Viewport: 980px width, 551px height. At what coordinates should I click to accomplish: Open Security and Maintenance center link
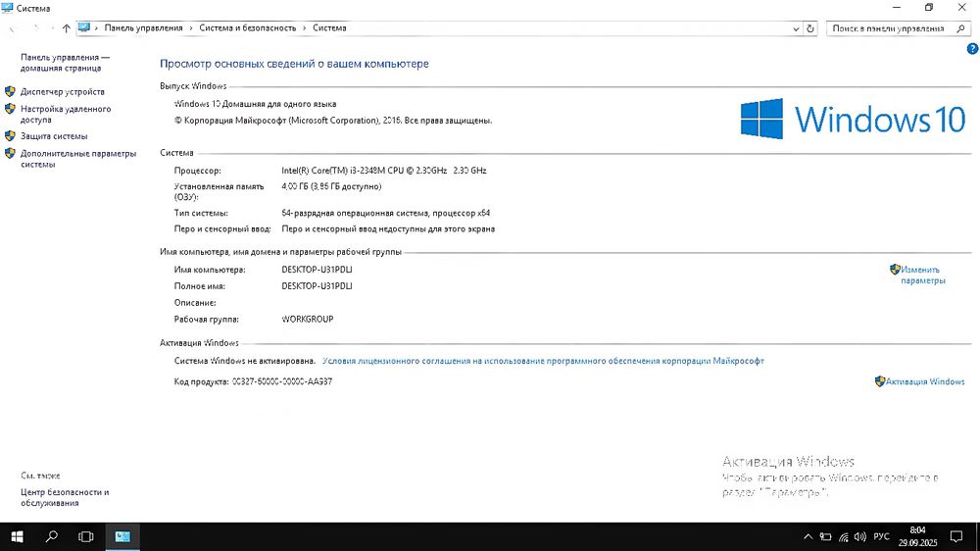[x=65, y=498]
